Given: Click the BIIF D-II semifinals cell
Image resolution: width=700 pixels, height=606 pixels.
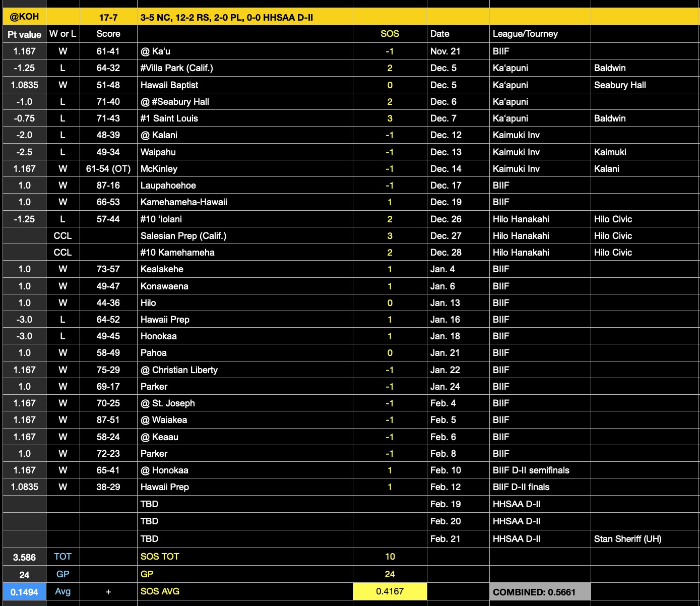Looking at the screenshot, I should 531,470.
